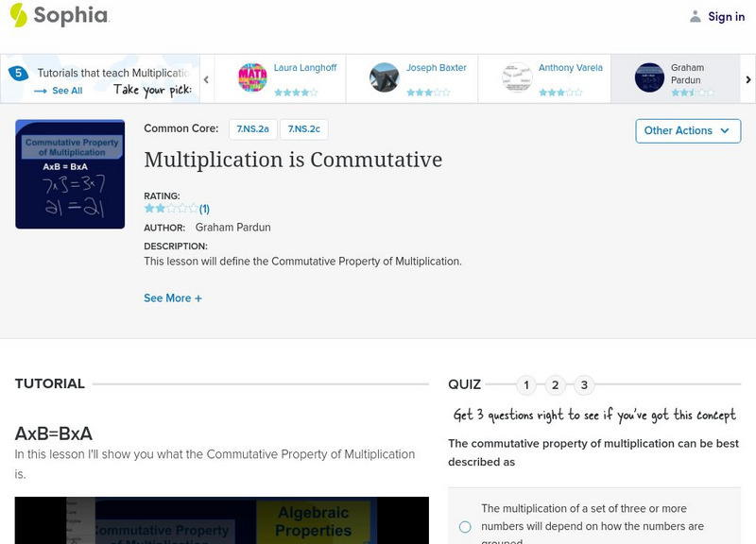Select the first quiz answer option
756x544 pixels.
(x=466, y=527)
